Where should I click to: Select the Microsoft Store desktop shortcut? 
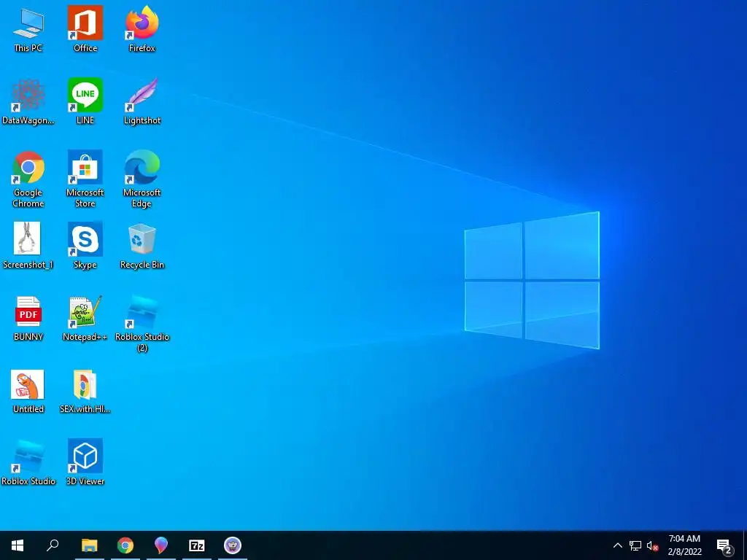pos(85,179)
